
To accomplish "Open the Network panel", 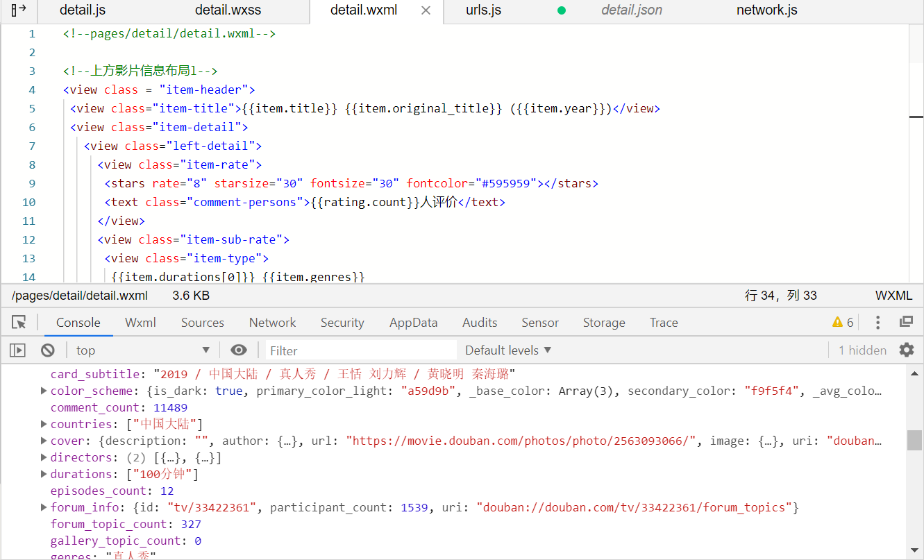I will [x=273, y=323].
